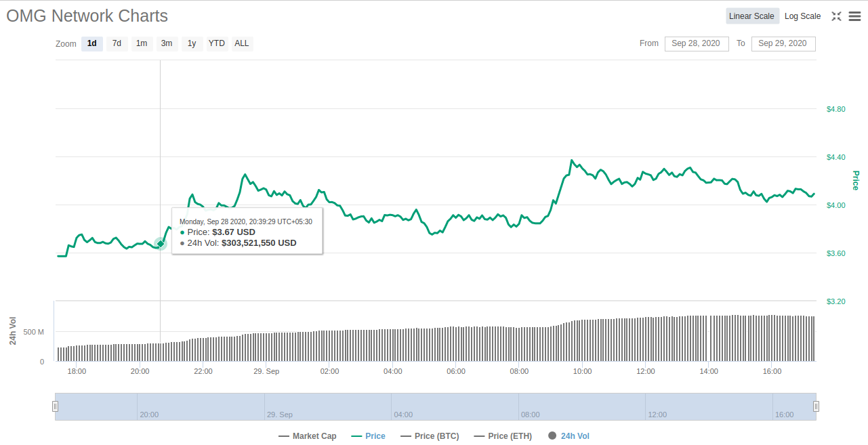Click the OMG Network Charts heading

coord(87,16)
